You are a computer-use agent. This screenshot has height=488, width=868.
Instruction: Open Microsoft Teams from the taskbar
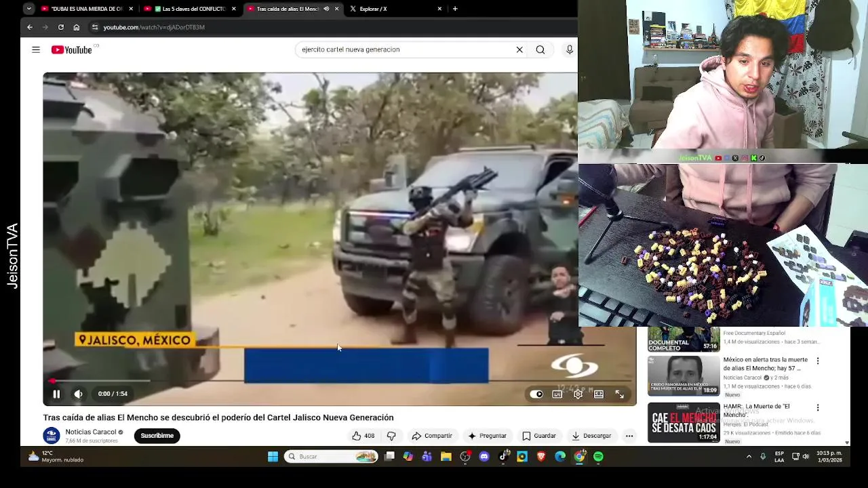[427, 457]
